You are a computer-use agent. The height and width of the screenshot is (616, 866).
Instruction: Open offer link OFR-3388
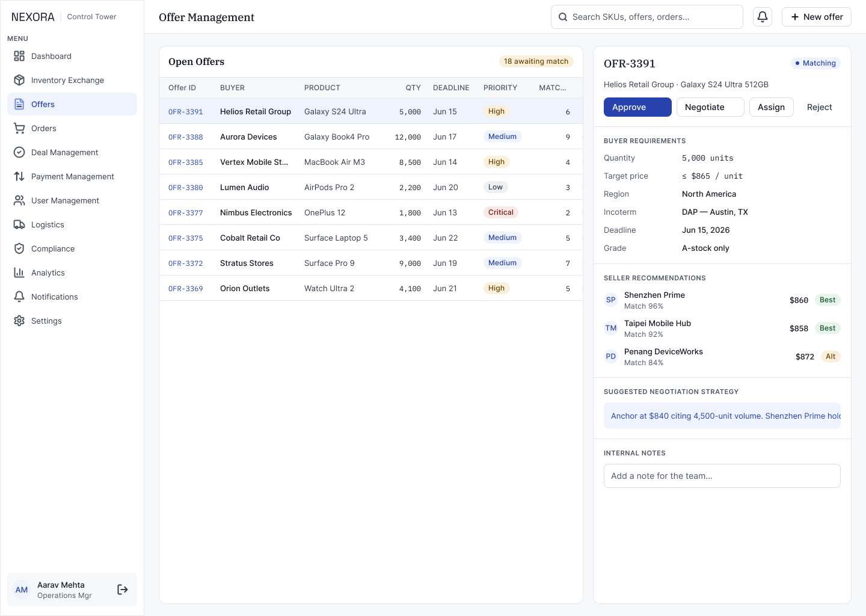point(186,137)
